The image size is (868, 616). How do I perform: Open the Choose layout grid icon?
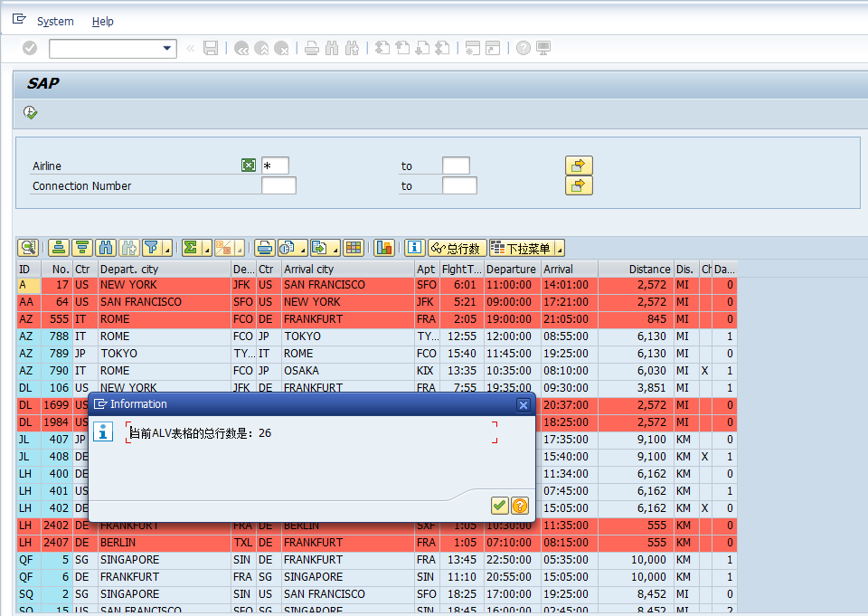354,247
